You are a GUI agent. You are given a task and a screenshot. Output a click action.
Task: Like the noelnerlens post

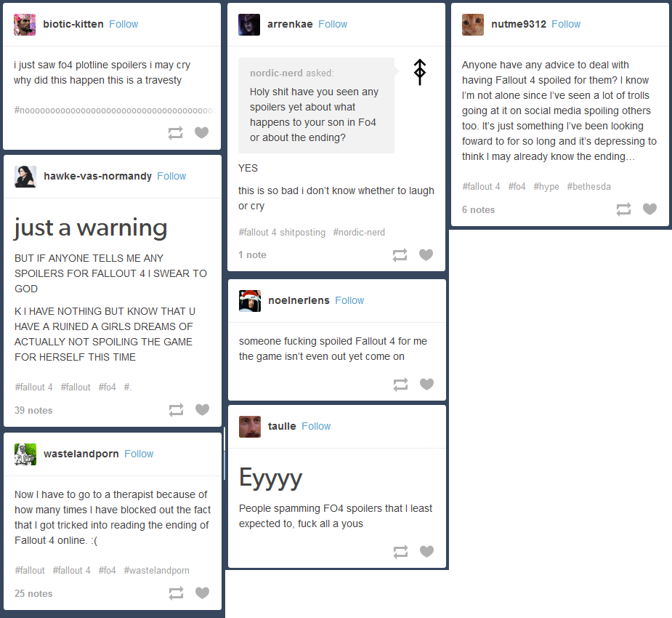(426, 385)
